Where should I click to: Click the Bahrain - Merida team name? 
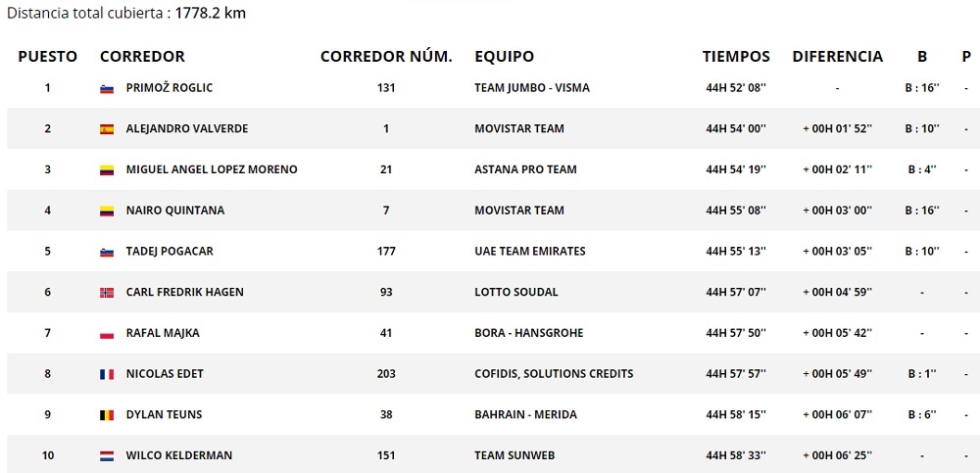pyautogui.click(x=525, y=415)
